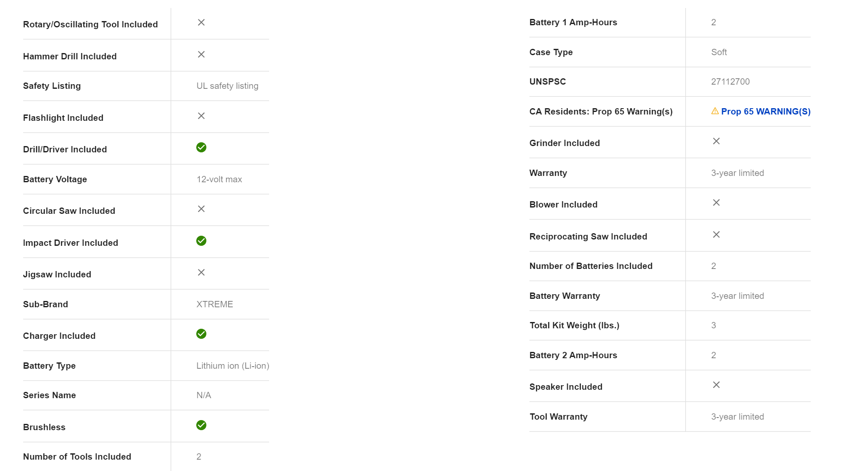
Task: Click the X mark for Jigsaw Included
Action: point(201,272)
